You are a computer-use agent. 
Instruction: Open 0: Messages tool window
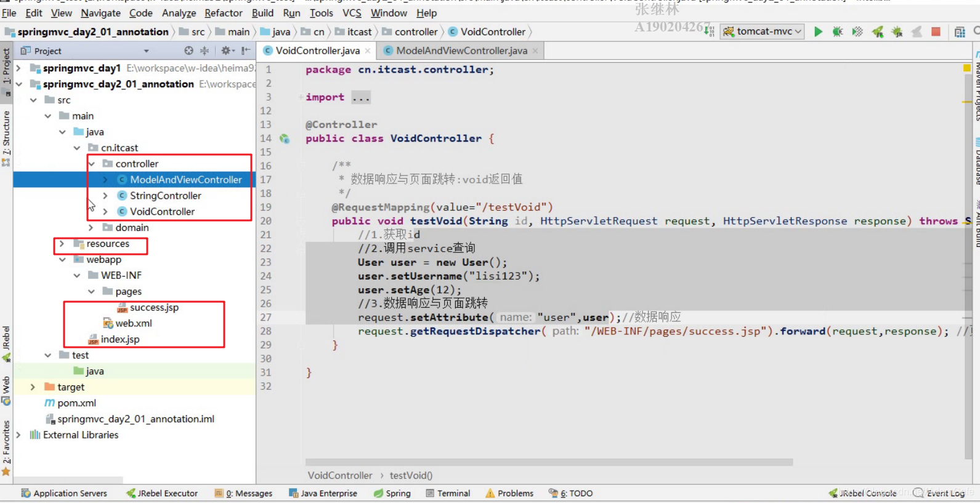(x=243, y=493)
